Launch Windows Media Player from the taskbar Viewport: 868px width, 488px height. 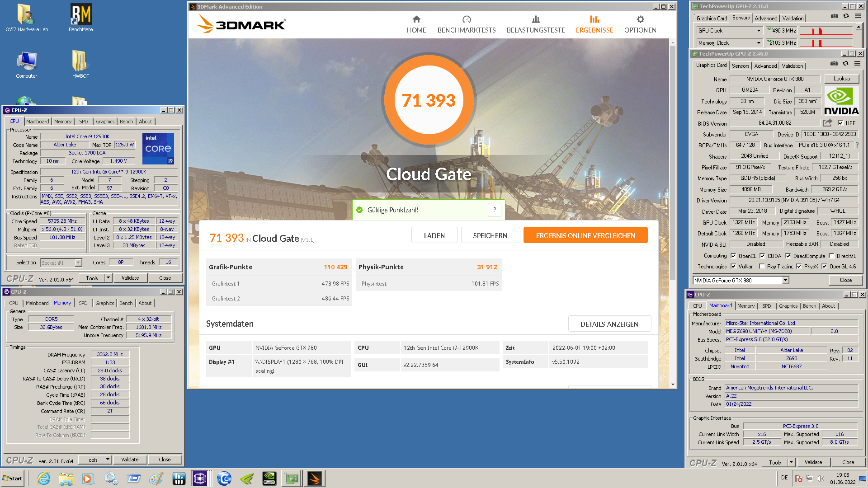88,479
